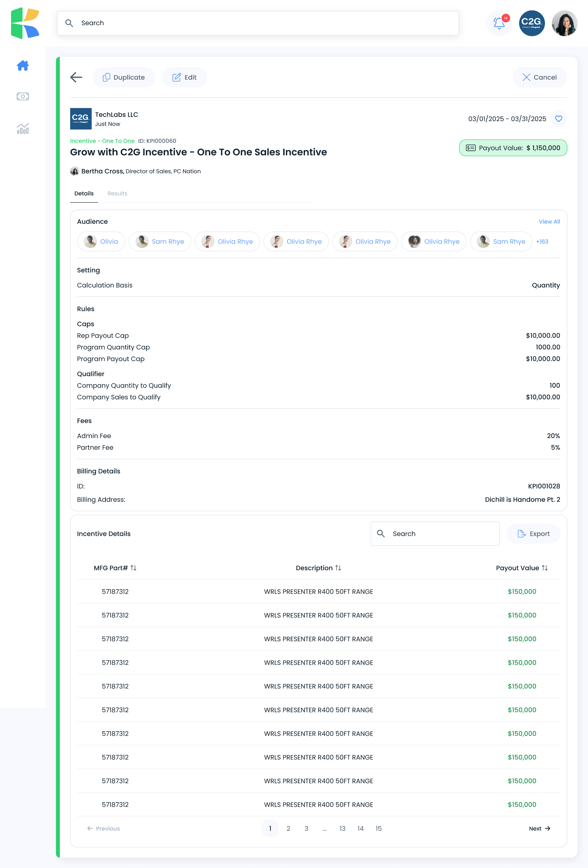588x868 pixels.
Task: Click the magnifier in Incentive Details search
Action: click(x=381, y=533)
